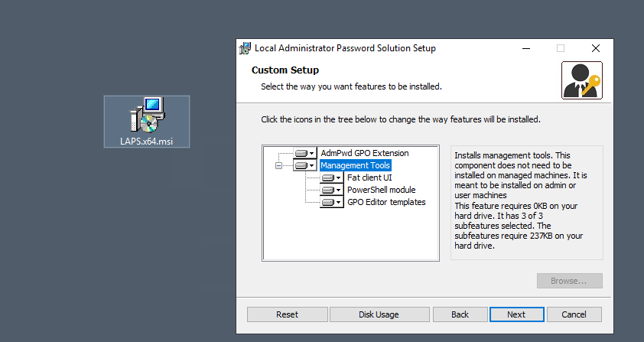Click the Local Administrator Password Solution Setup title
This screenshot has height=342, width=644.
[345, 48]
